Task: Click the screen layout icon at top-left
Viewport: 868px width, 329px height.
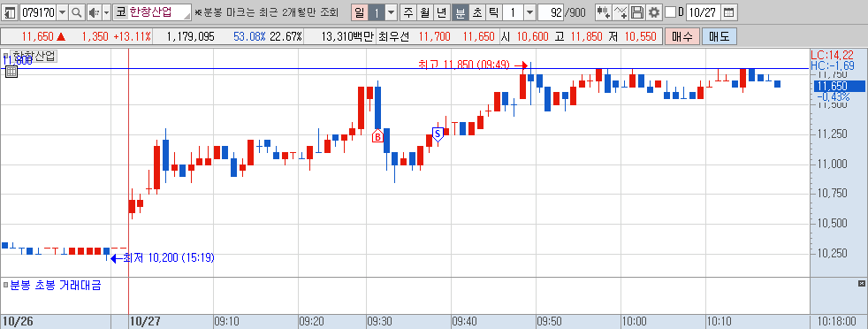Action: tap(10, 12)
